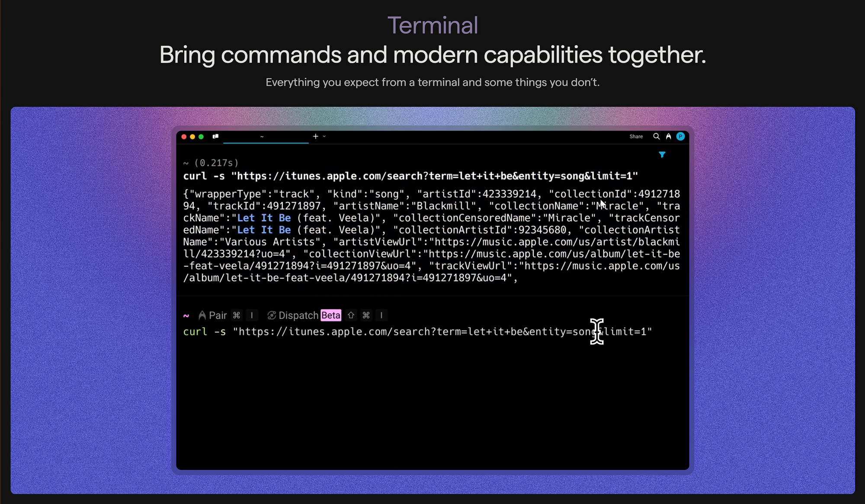This screenshot has width=865, height=504.
Task: Click the command key hint next to Pair
Action: click(x=237, y=316)
